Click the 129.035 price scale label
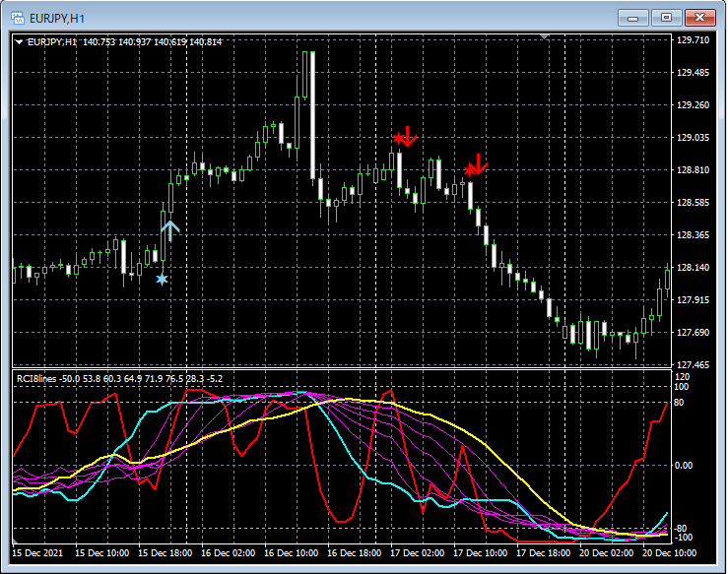The image size is (728, 574). [x=694, y=138]
